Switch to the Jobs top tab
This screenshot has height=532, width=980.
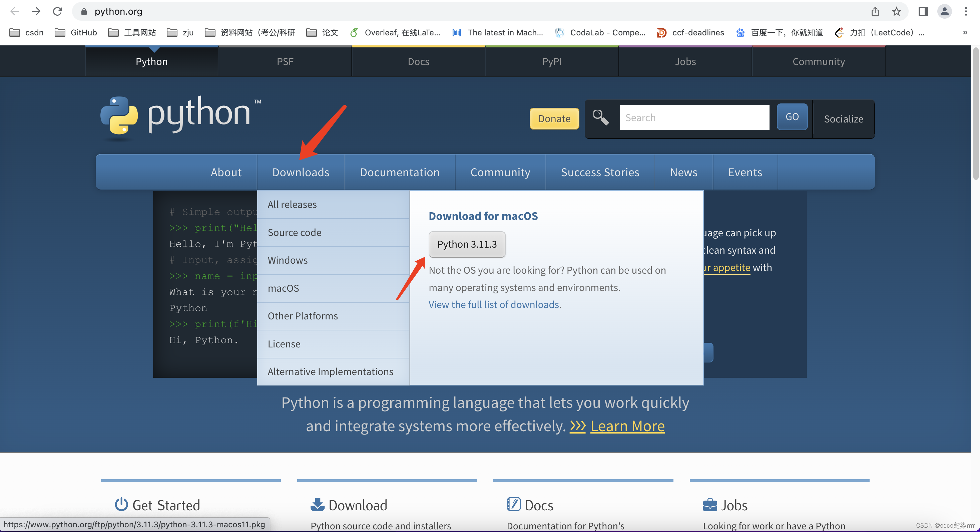(685, 61)
